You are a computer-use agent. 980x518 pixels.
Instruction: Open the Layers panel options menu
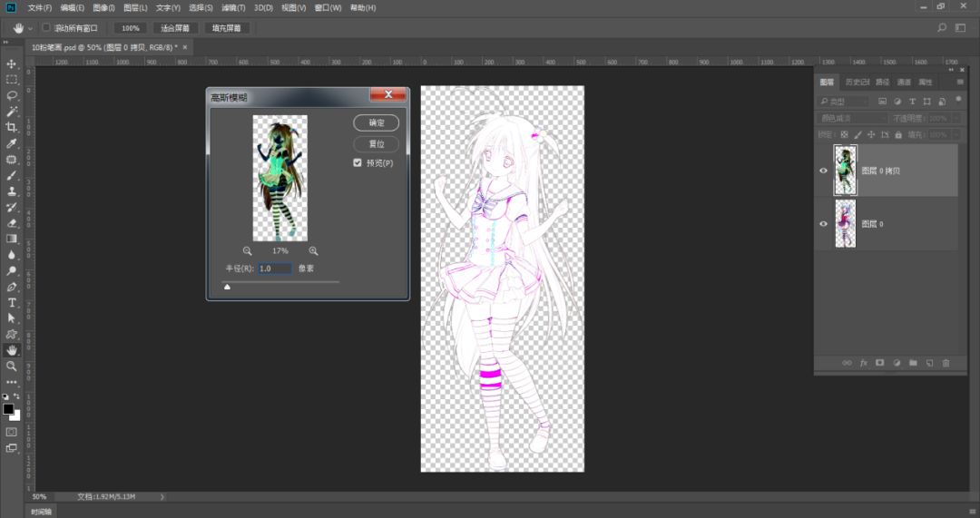(x=959, y=82)
